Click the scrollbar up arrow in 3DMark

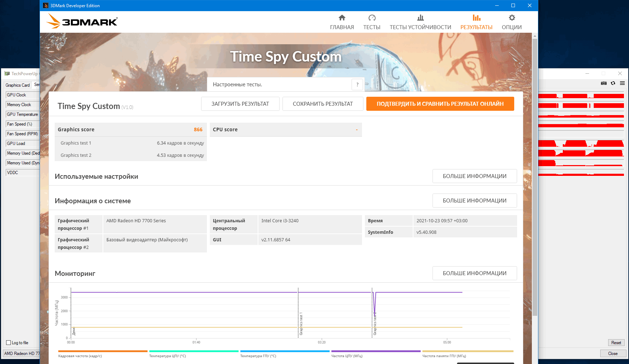(535, 36)
